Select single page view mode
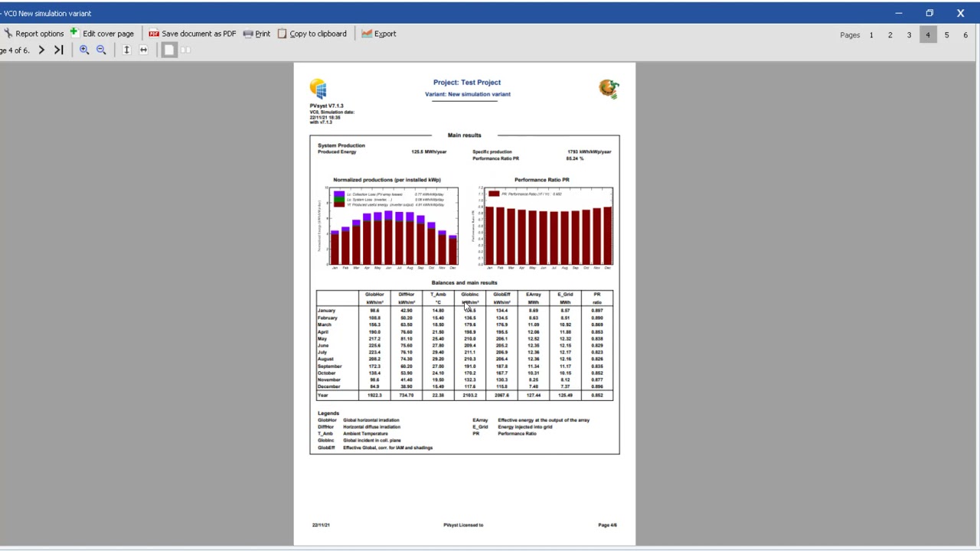Viewport: 980px width, 551px height. (x=169, y=51)
